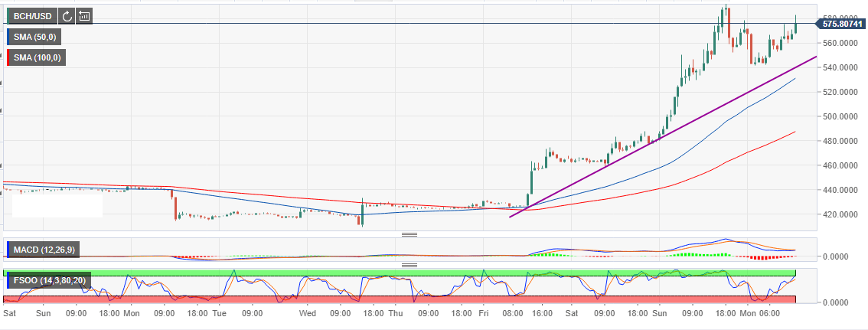Click the Sun date label near chart's right side
The width and height of the screenshot is (868, 330).
point(661,313)
